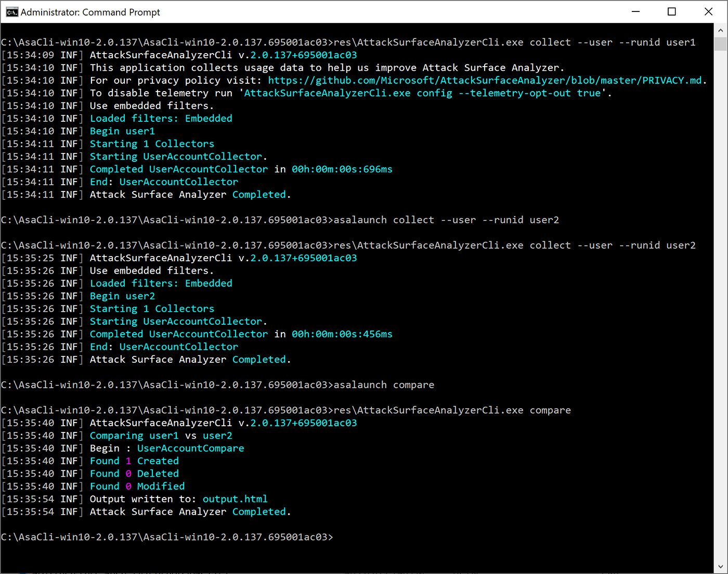This screenshot has height=574, width=728.
Task: Click the 'collect --user --runid user1' command text
Action: tap(613, 42)
